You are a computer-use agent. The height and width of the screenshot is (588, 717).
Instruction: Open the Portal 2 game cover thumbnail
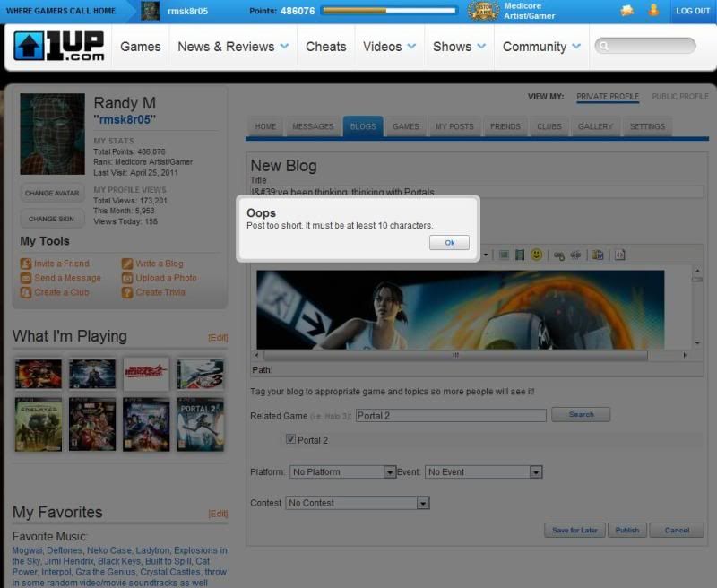200,424
